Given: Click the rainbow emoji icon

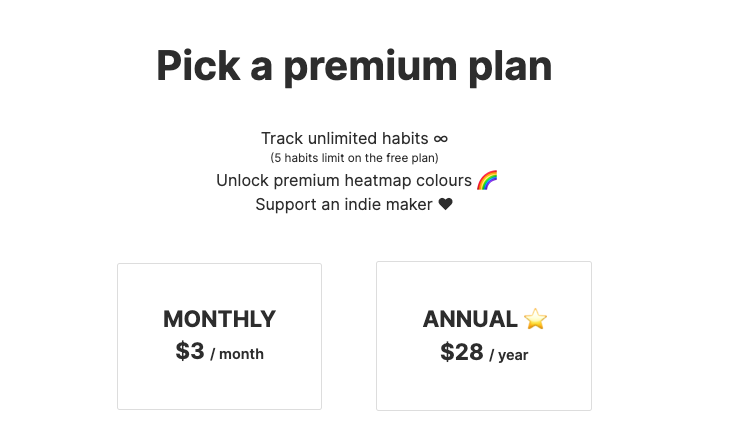Looking at the screenshot, I should (x=487, y=181).
